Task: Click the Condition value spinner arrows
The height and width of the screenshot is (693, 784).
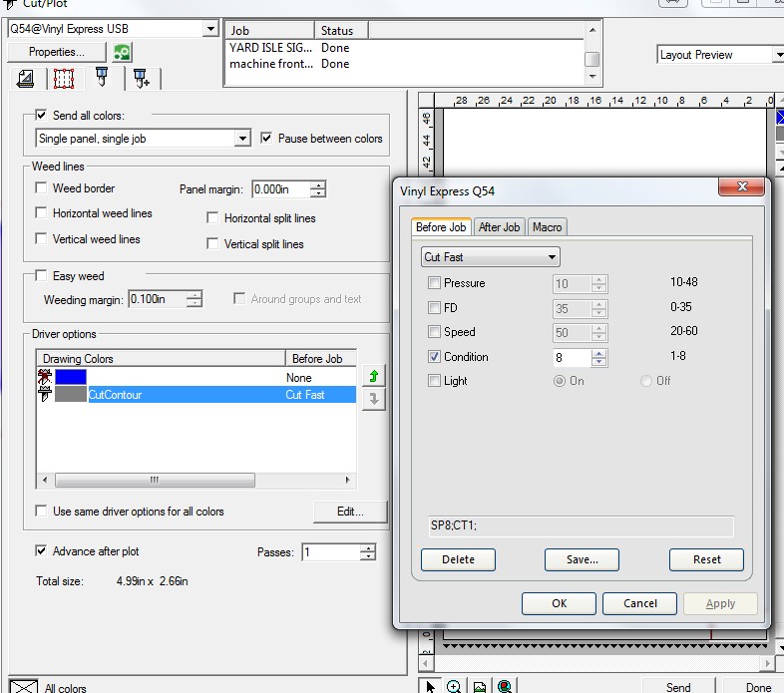Action: coord(599,358)
